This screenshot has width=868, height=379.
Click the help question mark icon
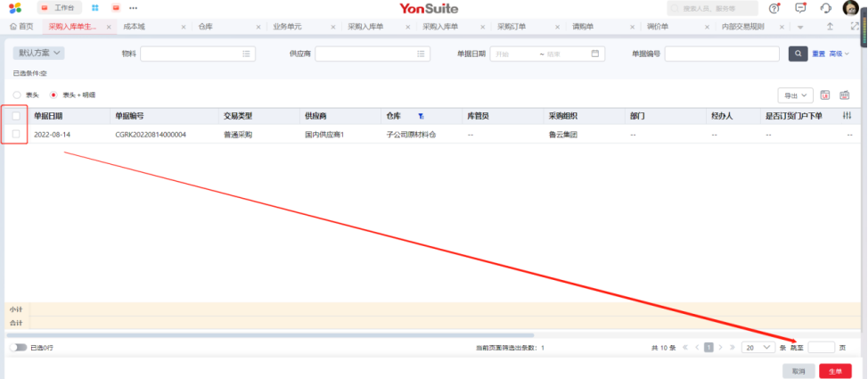pyautogui.click(x=774, y=8)
